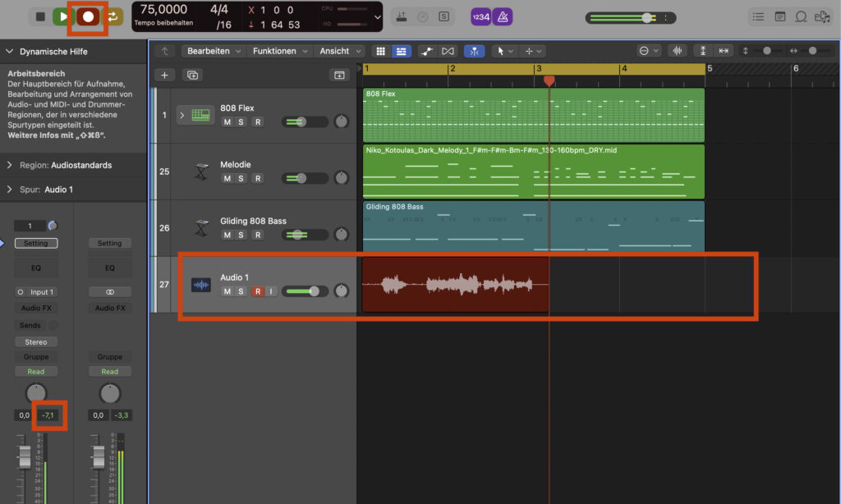This screenshot has height=504, width=841.
Task: Click the Gliding 808 Bass track icon
Action: tap(202, 228)
